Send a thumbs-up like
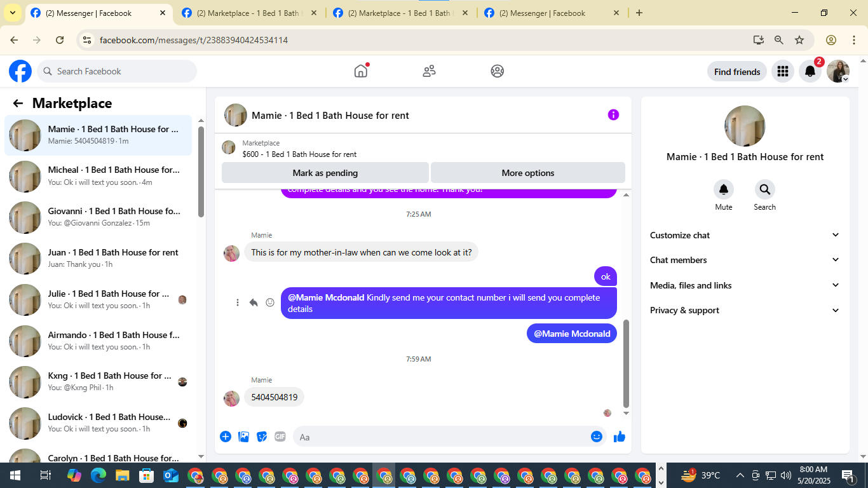The image size is (868, 488). tap(620, 437)
